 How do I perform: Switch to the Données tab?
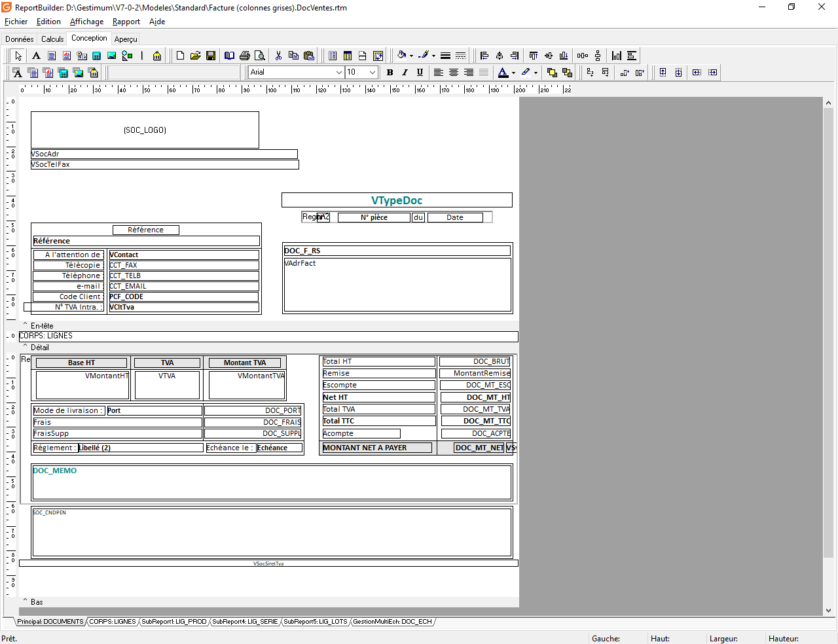tap(20, 39)
